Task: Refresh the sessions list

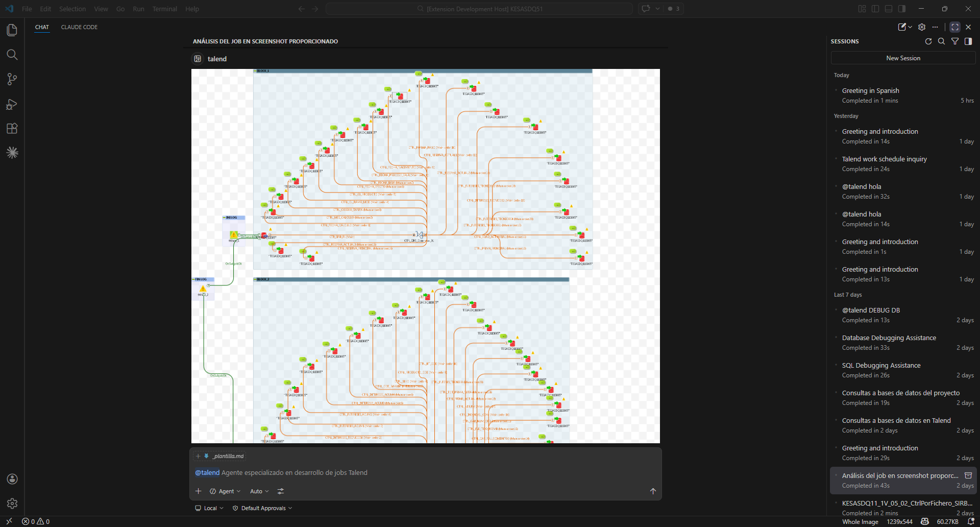Action: click(928, 41)
